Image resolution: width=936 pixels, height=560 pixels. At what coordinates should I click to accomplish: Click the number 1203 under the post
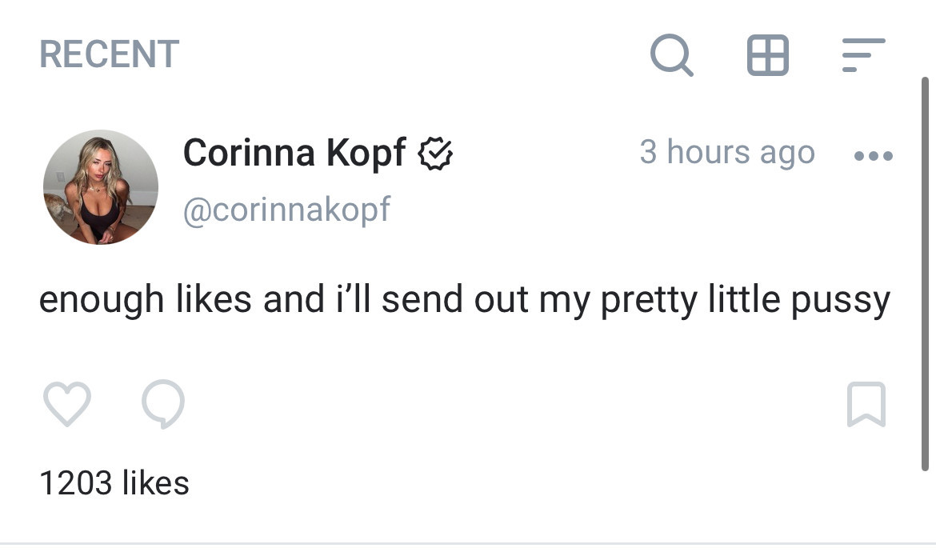74,482
